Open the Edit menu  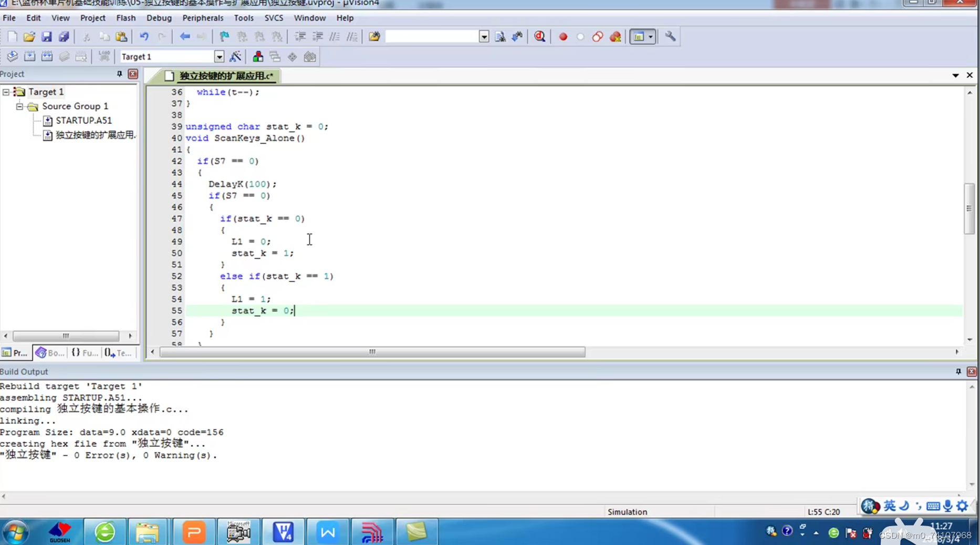(34, 18)
